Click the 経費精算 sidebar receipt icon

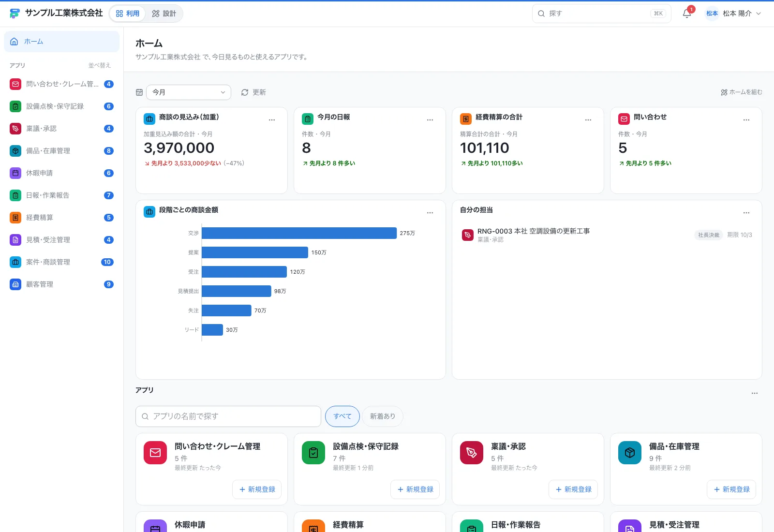(15, 218)
